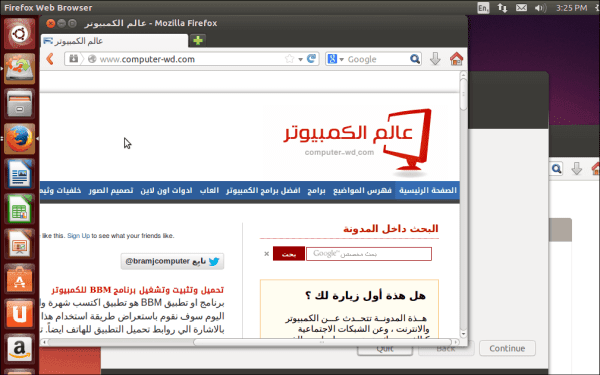Open the network indicator in top panel

pos(502,8)
